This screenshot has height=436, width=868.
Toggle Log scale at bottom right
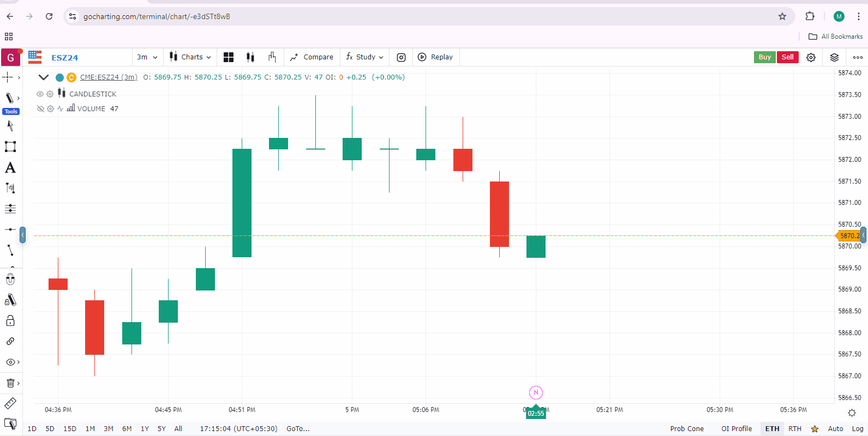click(858, 429)
